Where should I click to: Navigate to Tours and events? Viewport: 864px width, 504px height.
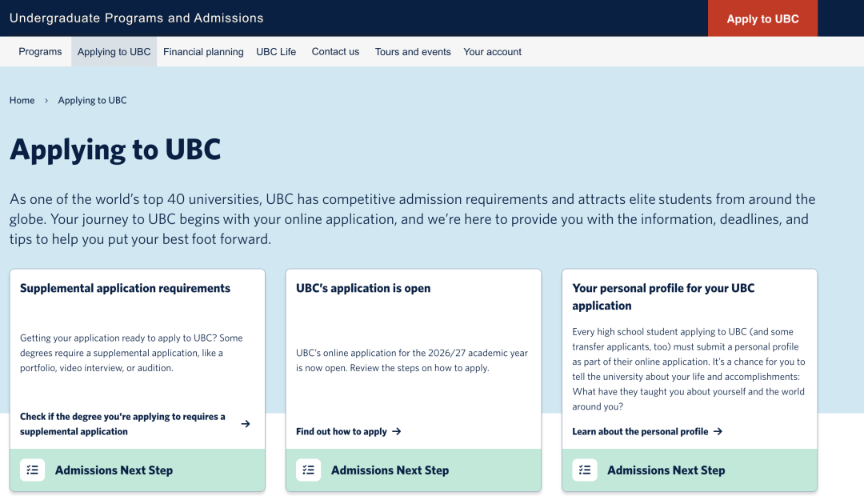(x=413, y=52)
